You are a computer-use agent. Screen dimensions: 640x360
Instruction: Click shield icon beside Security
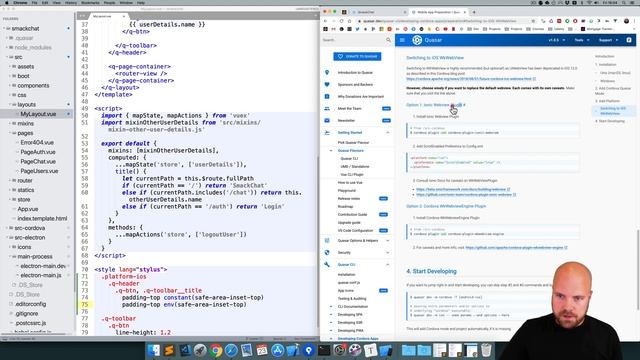click(x=327, y=253)
